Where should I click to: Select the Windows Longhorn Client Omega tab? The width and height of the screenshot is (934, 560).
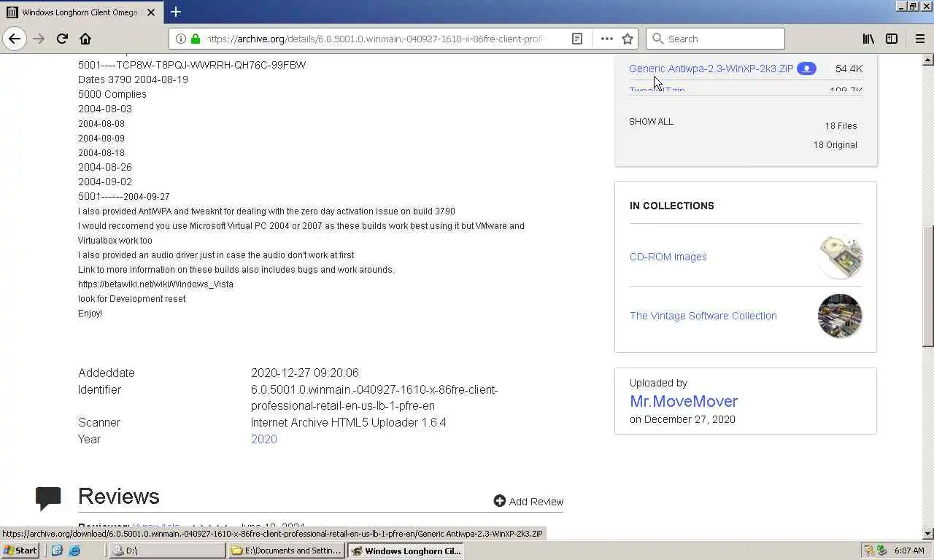pos(80,12)
